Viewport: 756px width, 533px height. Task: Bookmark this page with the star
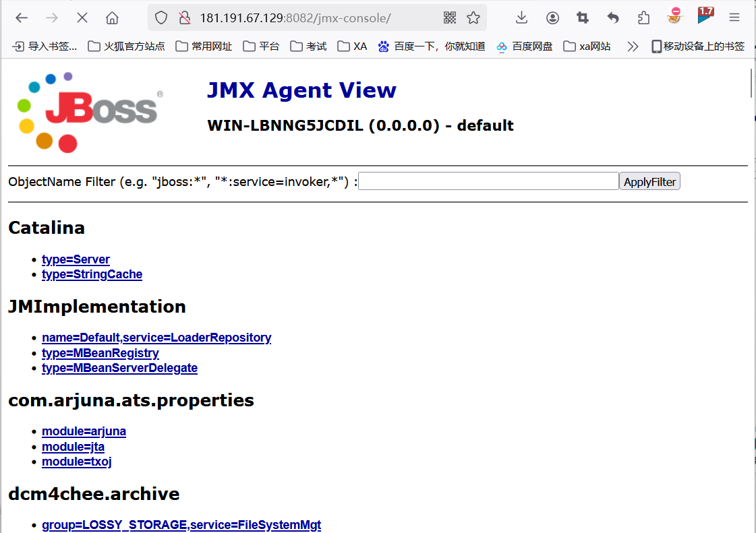(473, 18)
